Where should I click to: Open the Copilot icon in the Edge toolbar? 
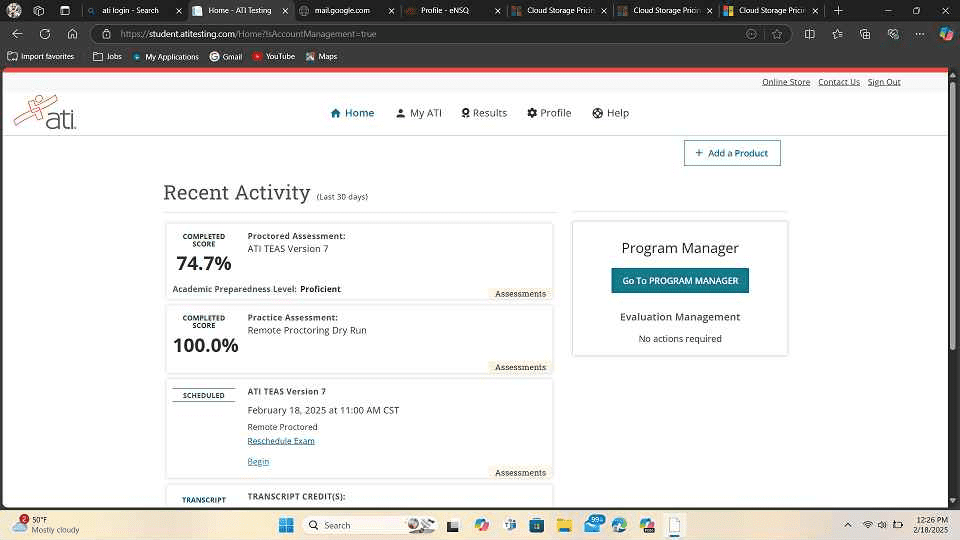(x=945, y=33)
